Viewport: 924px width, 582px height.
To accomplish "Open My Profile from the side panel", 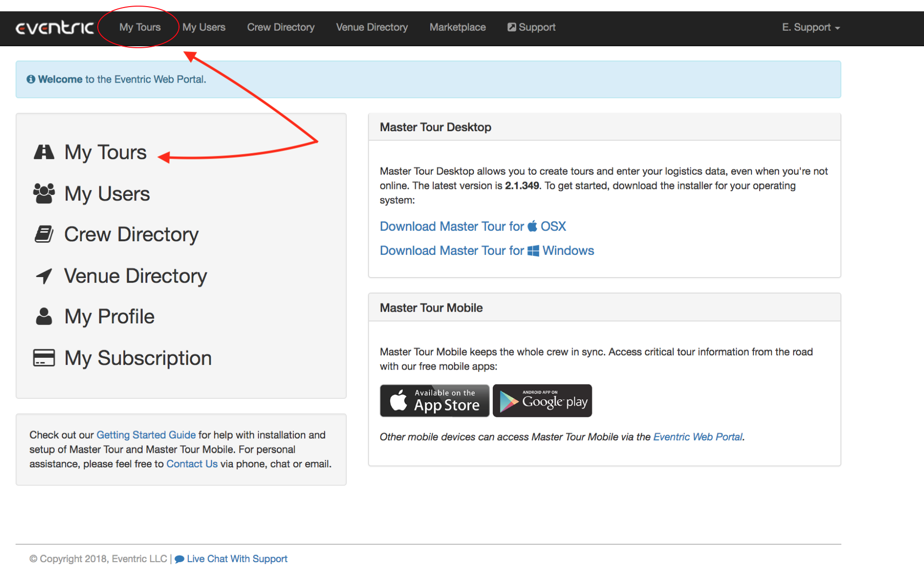I will (110, 317).
